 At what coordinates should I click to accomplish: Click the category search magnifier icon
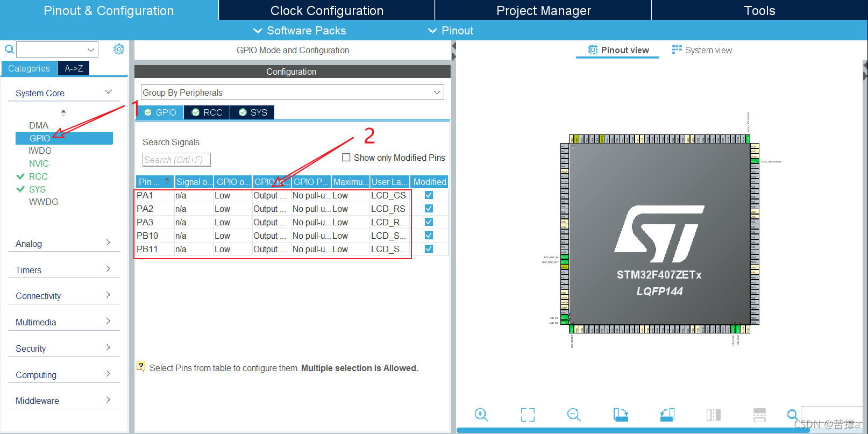[9, 49]
